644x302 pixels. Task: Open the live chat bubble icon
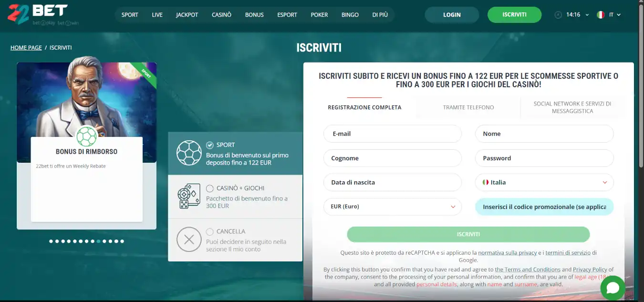point(613,288)
